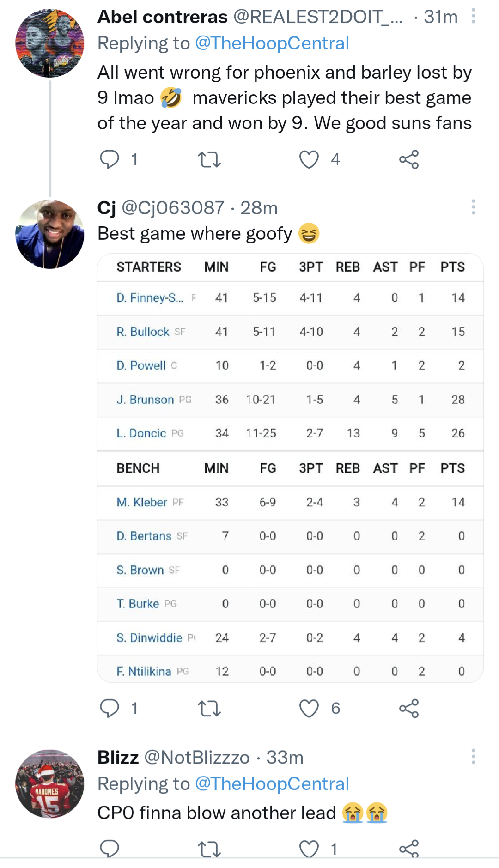
Task: Reply to Abel contreras's tweet
Action: click(110, 159)
